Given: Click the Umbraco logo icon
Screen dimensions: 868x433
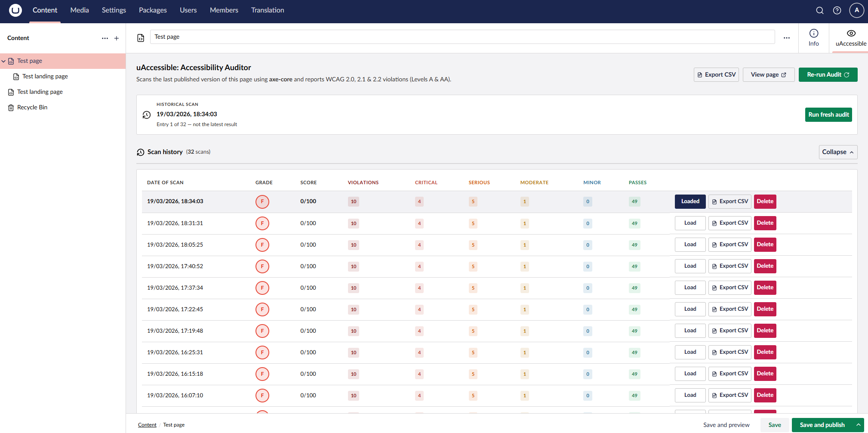Looking at the screenshot, I should pos(15,10).
